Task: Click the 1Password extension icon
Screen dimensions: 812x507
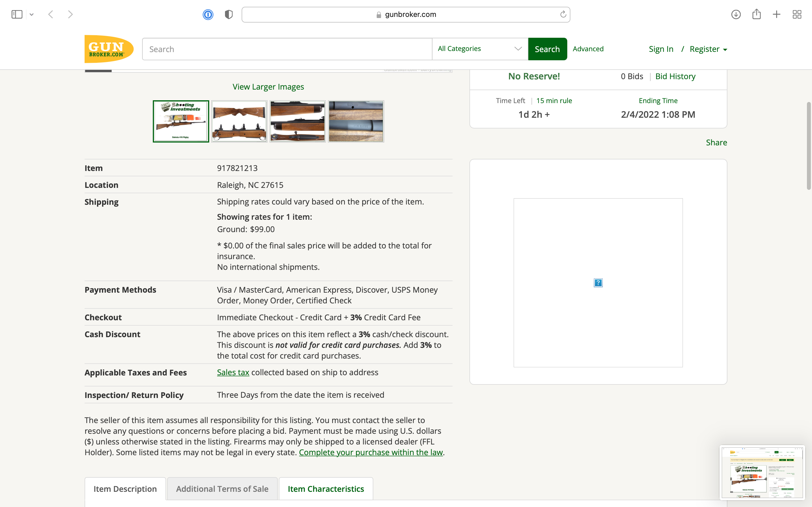Action: click(208, 14)
